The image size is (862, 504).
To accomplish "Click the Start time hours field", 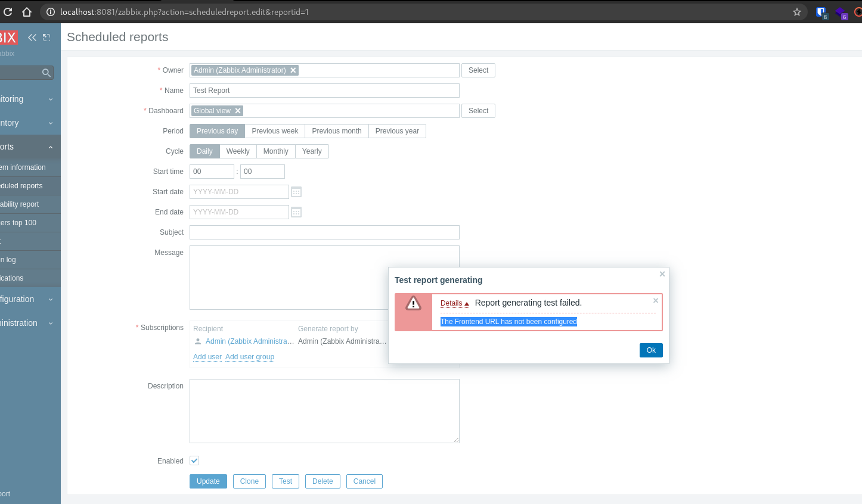I will pyautogui.click(x=212, y=172).
